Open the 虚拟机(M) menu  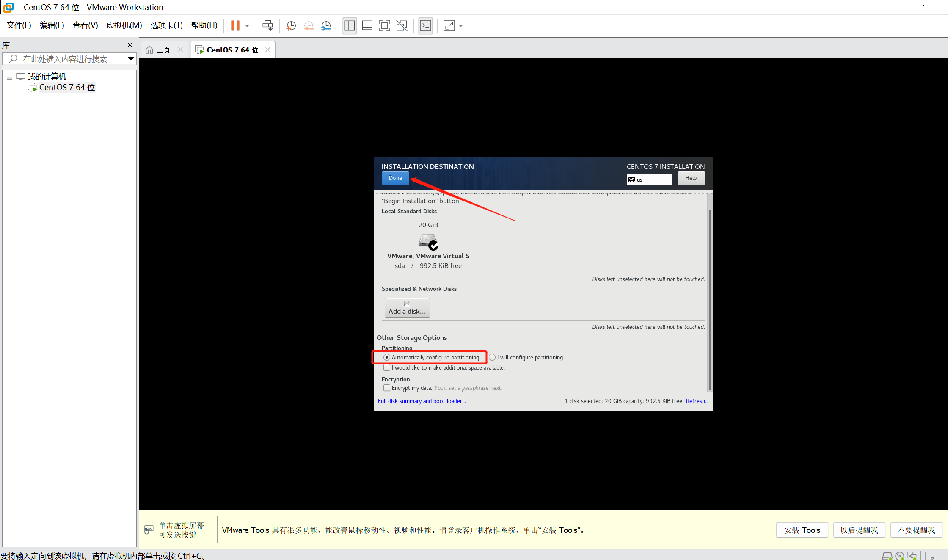pos(124,25)
